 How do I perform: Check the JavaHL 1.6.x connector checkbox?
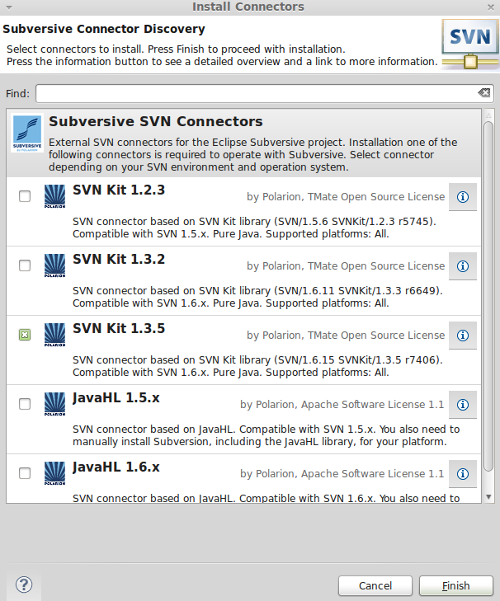click(25, 473)
